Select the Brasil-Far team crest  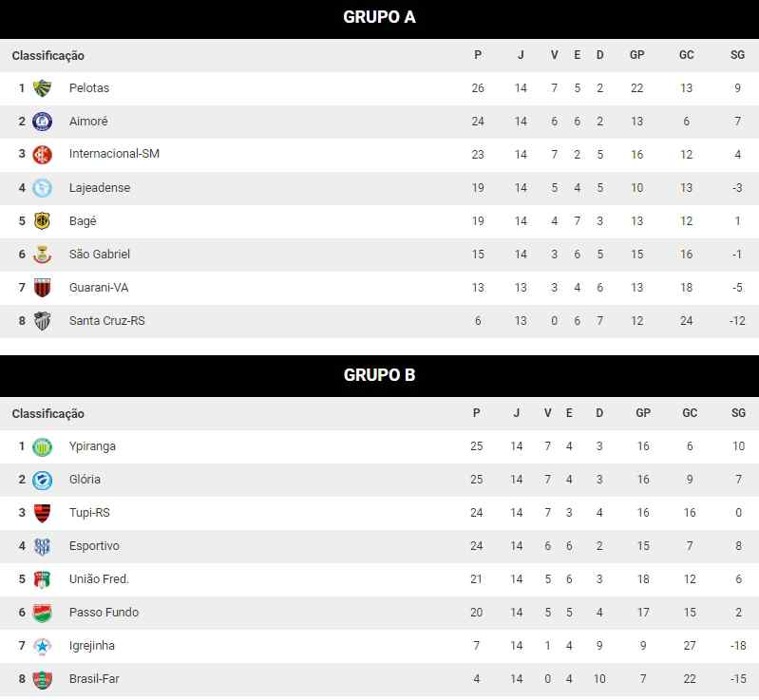[x=42, y=679]
